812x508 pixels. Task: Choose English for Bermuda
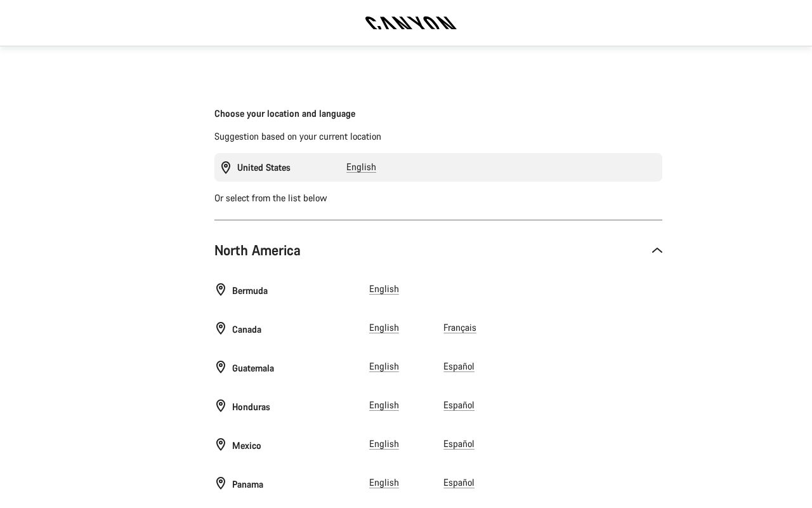384,289
